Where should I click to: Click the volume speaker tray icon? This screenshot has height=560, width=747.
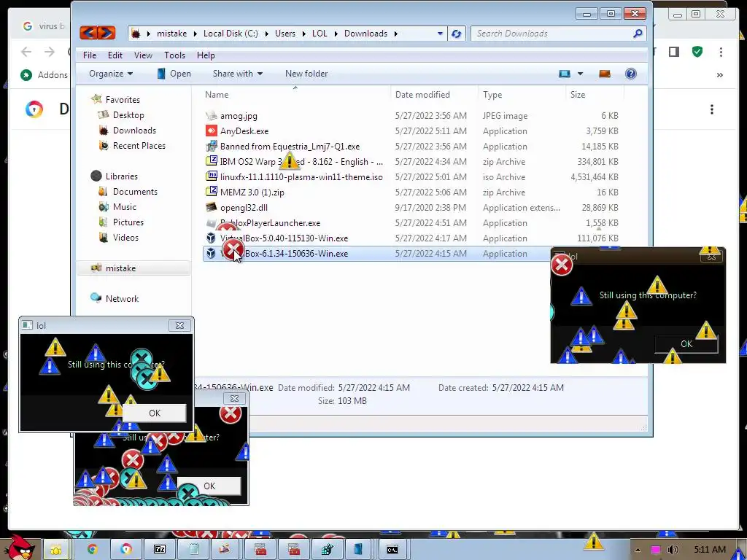coord(673,550)
